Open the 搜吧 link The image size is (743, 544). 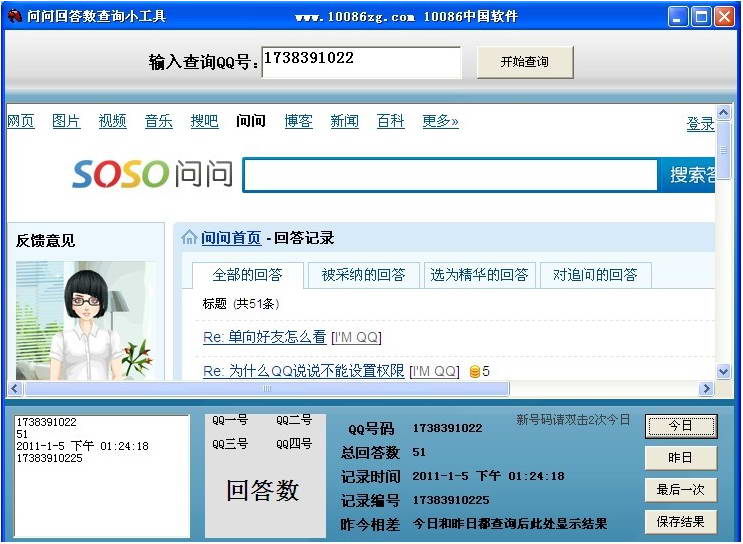(x=204, y=121)
